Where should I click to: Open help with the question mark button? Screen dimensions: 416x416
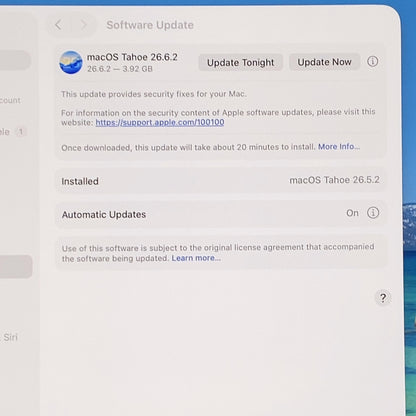(x=383, y=297)
